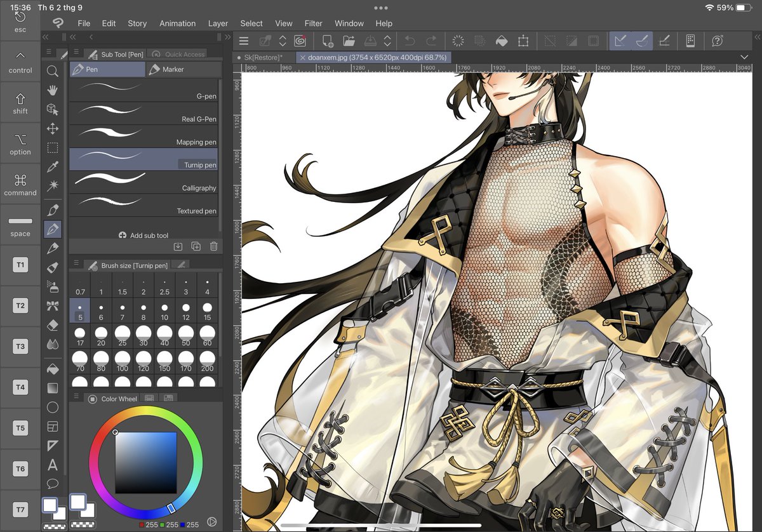Screen dimensions: 762x532
Task: Collapse sub tool dock double-left arrows
Action: click(74, 37)
